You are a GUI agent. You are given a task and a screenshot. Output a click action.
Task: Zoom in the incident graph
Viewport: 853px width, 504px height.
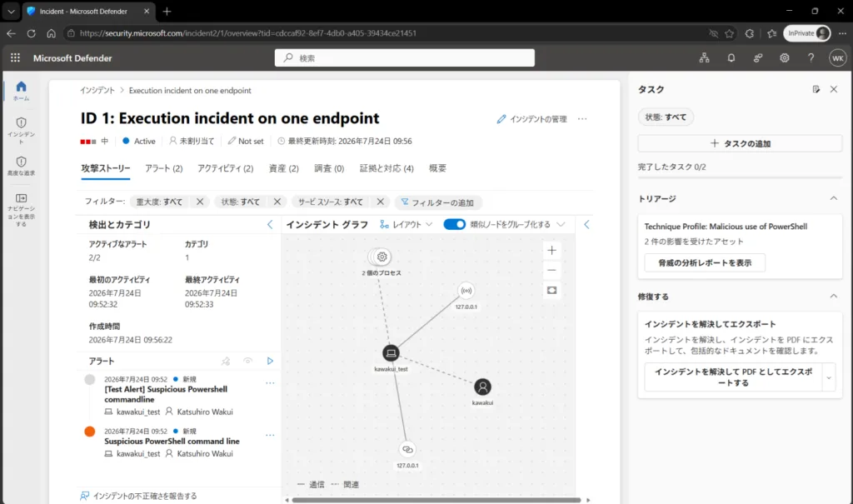tap(551, 251)
